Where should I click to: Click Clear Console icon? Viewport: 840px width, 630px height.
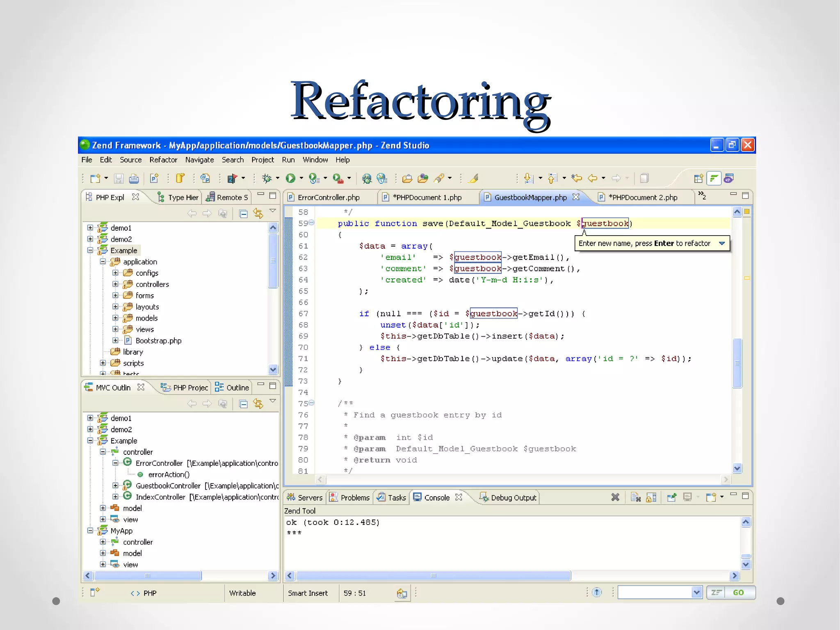635,497
